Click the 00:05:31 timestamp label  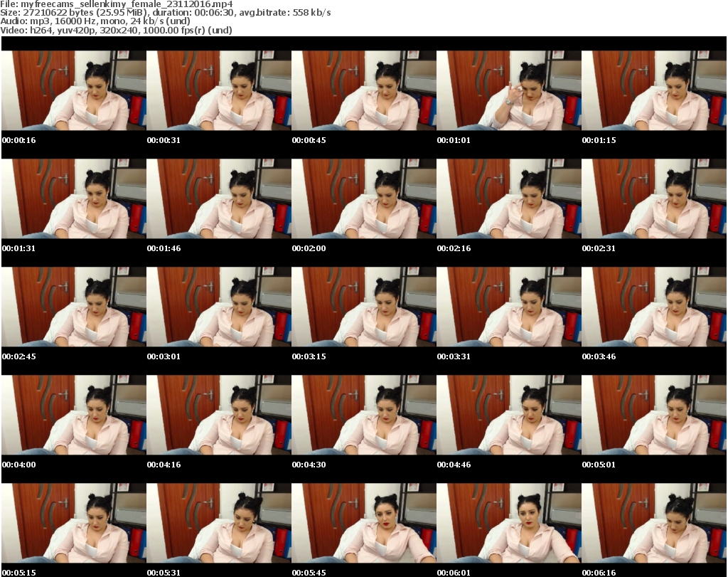click(x=164, y=573)
